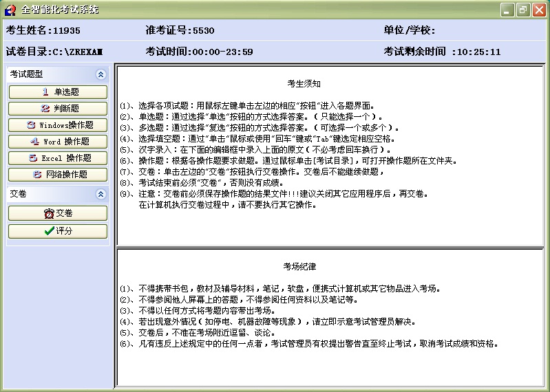Viewport: 550px width, 392px height.
Task: Restore the 全智能化考试系统 window size
Action: pyautogui.click(x=523, y=10)
